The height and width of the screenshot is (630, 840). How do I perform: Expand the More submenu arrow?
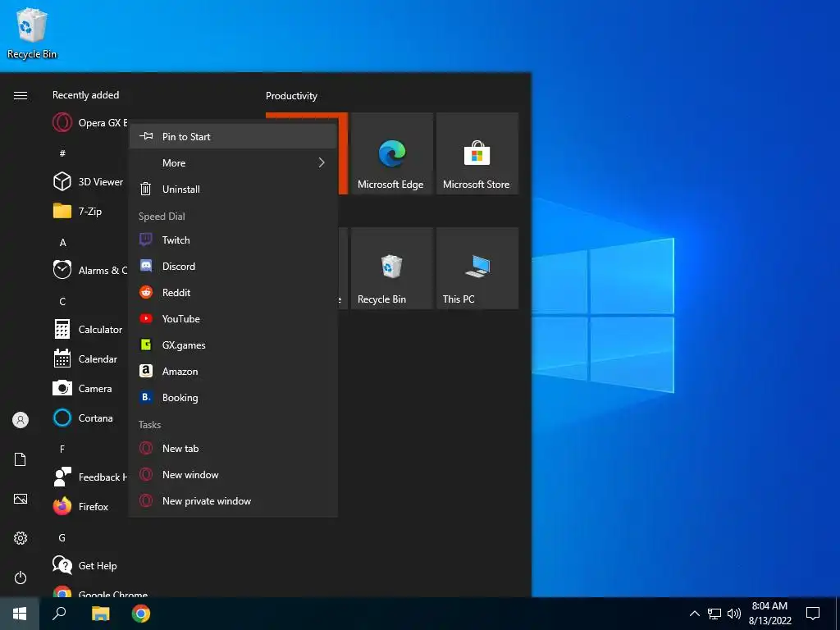coord(322,163)
